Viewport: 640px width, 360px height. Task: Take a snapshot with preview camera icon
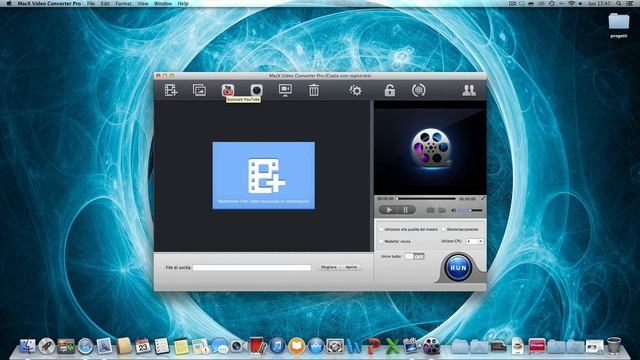[x=430, y=210]
